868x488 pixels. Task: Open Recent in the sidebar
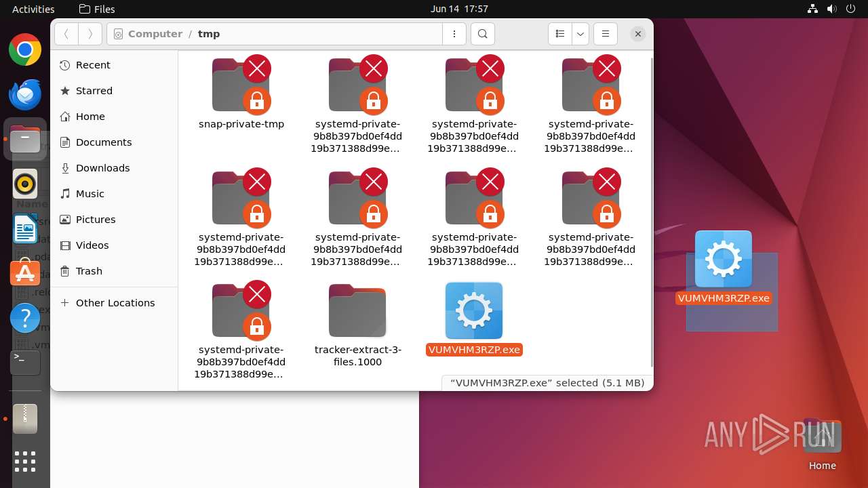click(x=114, y=65)
